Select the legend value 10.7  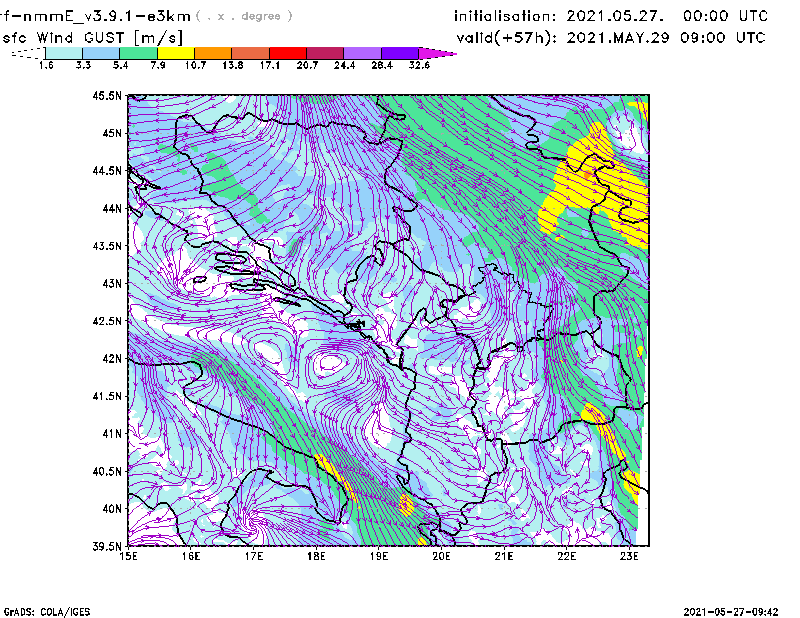tap(195, 65)
